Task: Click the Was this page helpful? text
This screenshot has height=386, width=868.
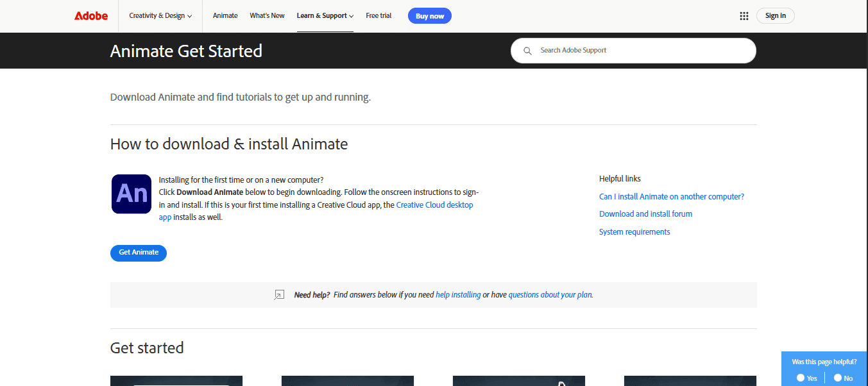Action: (x=824, y=362)
